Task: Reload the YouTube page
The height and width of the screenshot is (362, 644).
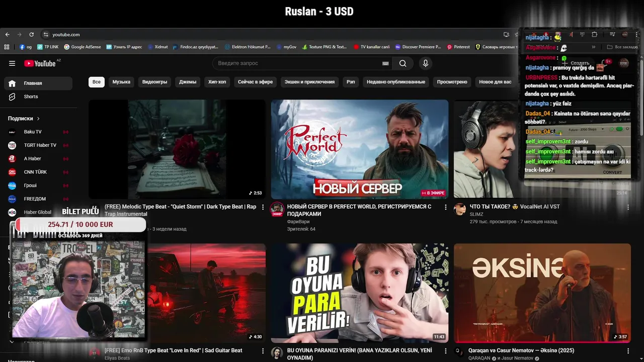Action: click(x=31, y=35)
